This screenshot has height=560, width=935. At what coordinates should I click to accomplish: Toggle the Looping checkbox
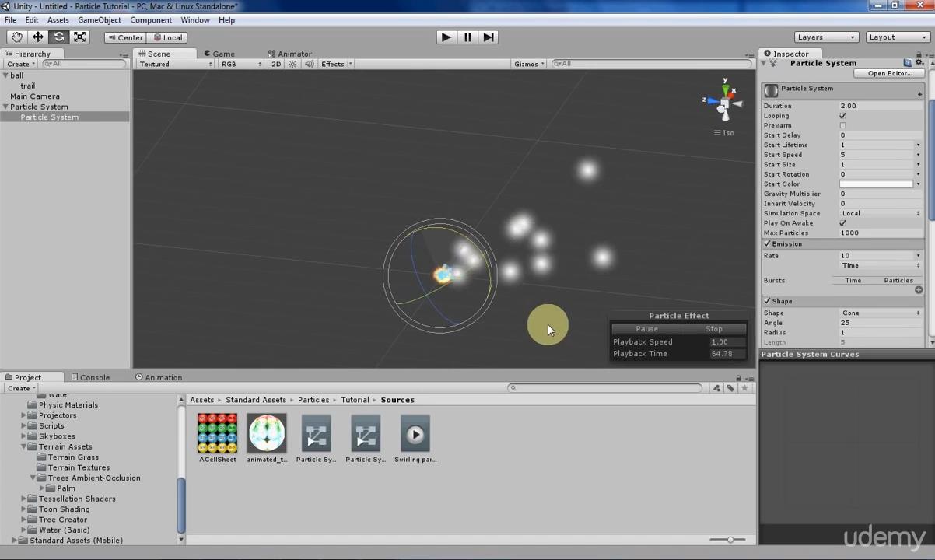(842, 116)
